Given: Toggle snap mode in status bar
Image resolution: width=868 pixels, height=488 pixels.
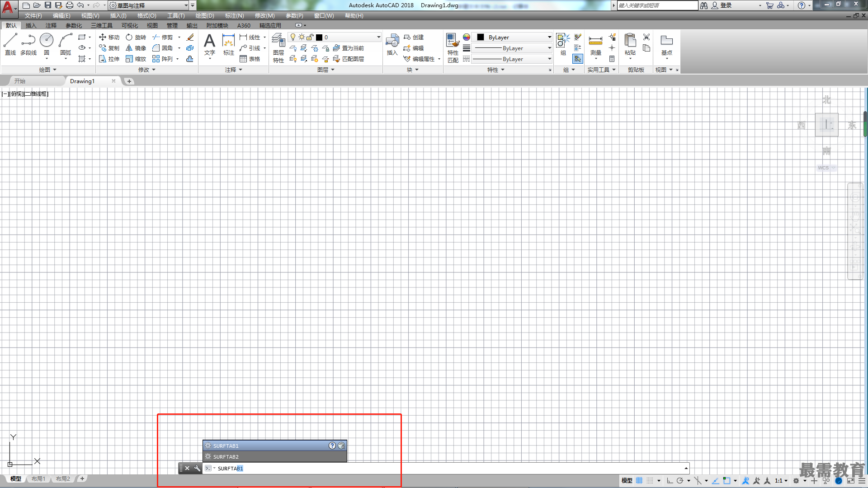Looking at the screenshot, I should point(650,480).
